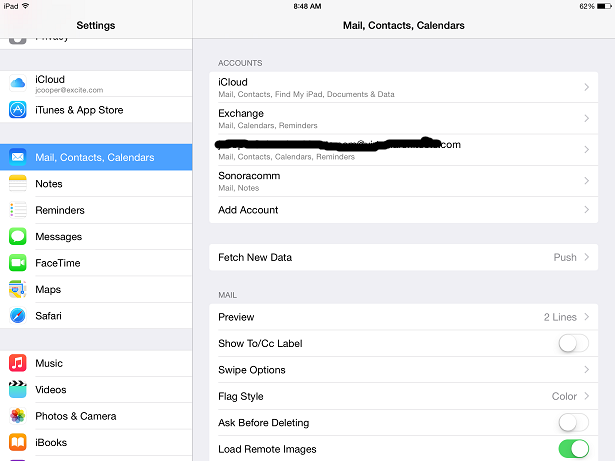615x461 pixels.
Task: Turn on Ask Before Deleting switch
Action: pyautogui.click(x=573, y=423)
